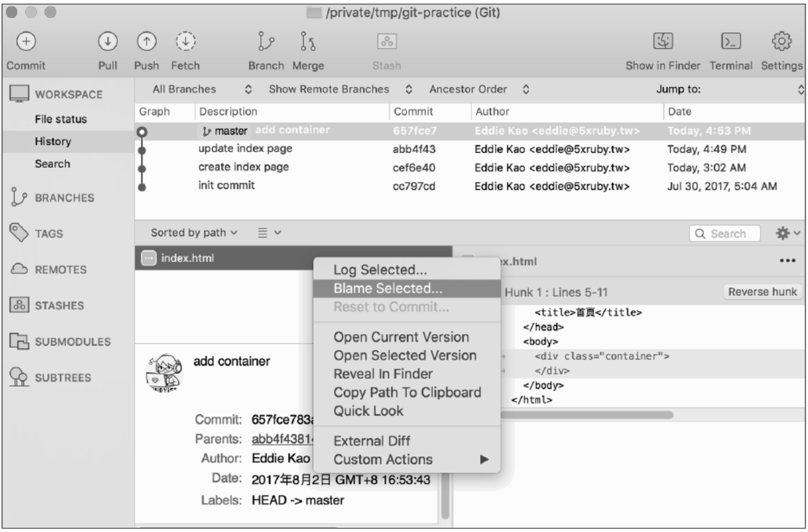Viewport: 808px width, 532px height.
Task: Click Show in Finder icon
Action: pos(663,42)
